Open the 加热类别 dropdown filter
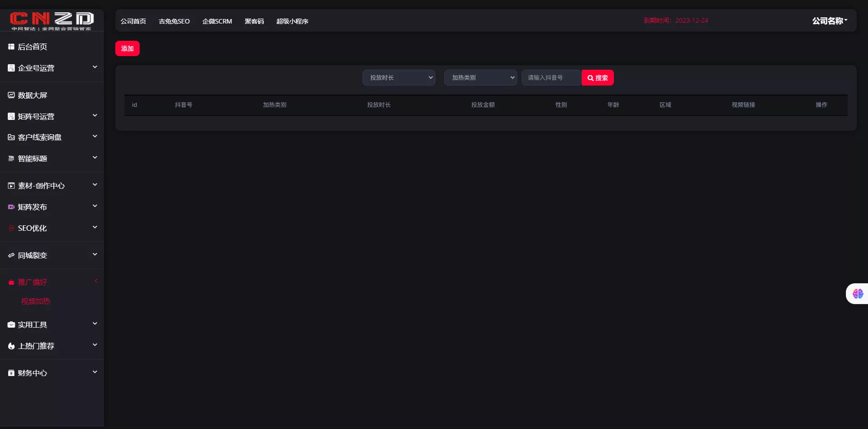The image size is (868, 429). [481, 77]
